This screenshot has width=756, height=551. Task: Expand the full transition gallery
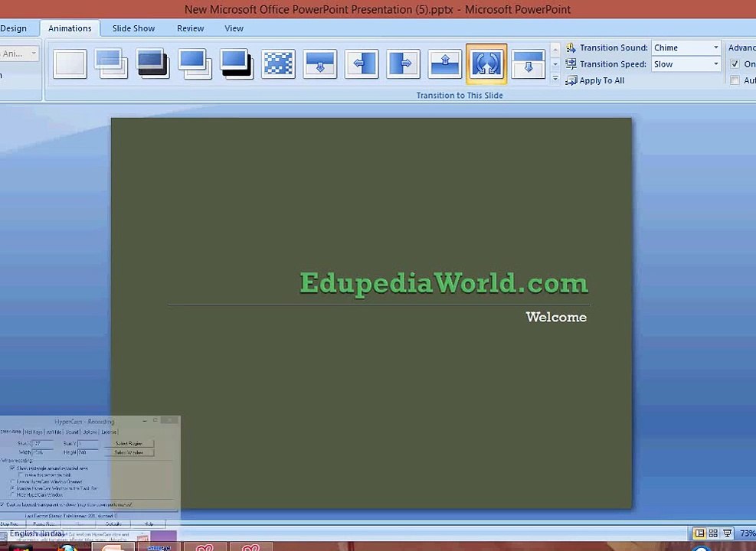coord(555,79)
